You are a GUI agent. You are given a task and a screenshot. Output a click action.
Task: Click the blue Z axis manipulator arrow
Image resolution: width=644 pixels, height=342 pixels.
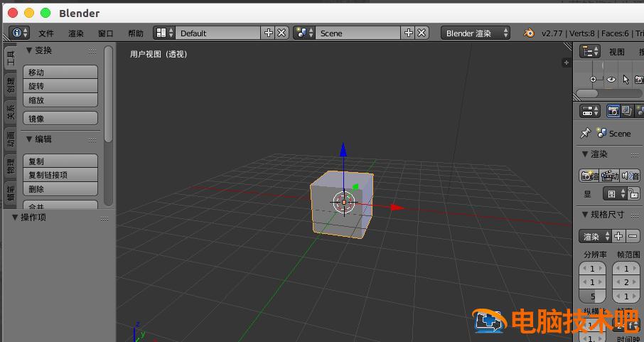343,149
